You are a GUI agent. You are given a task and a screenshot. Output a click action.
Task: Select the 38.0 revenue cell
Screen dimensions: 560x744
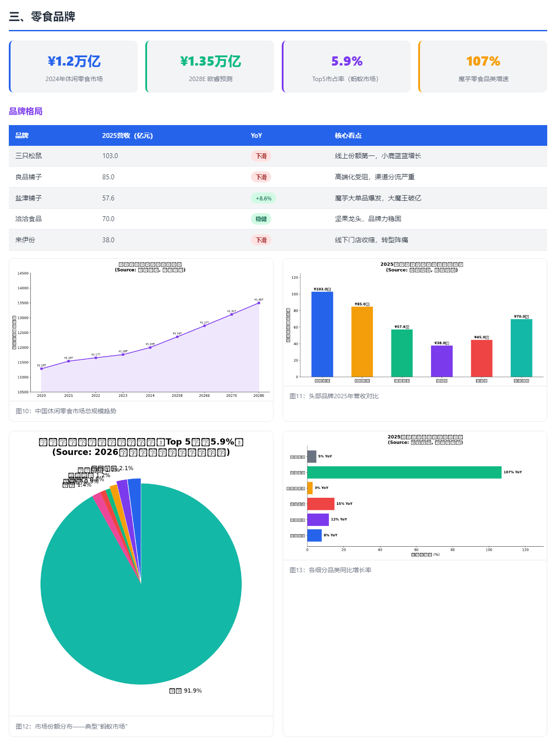[108, 240]
